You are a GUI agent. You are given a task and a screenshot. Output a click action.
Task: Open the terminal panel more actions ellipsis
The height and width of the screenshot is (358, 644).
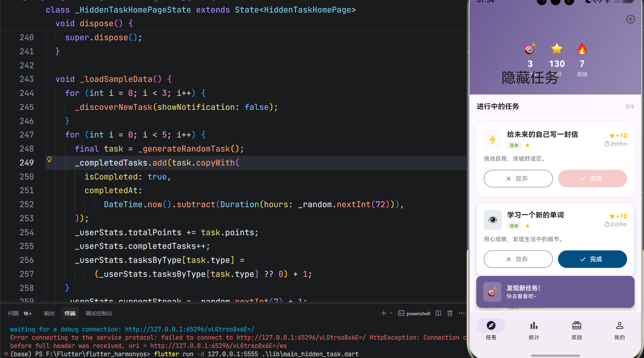pos(461,313)
